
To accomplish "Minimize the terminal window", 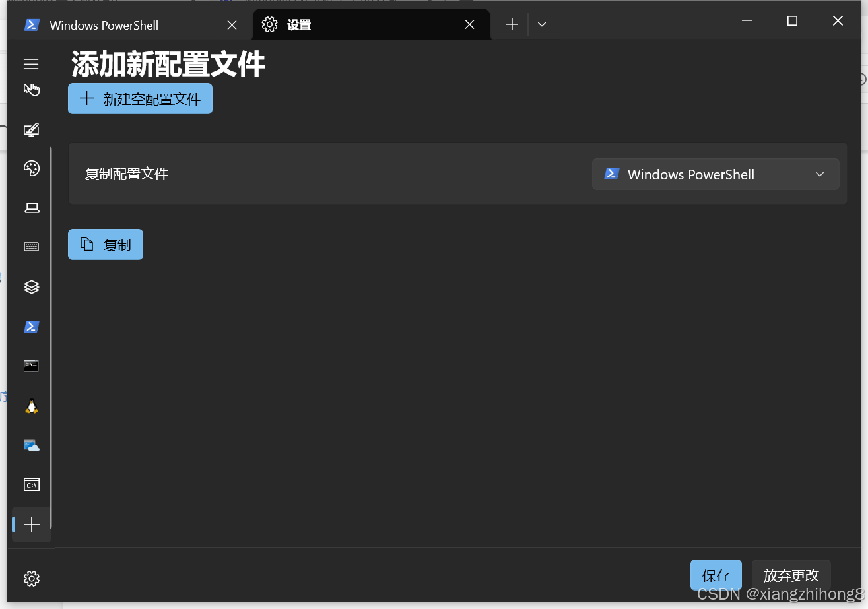I will click(x=747, y=21).
